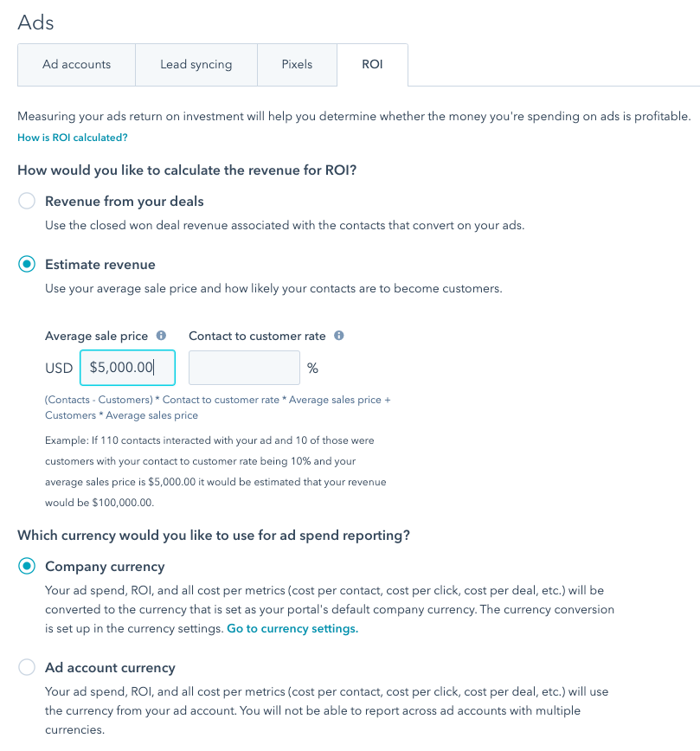
Task: Follow the Go to currency settings link
Action: click(x=292, y=629)
